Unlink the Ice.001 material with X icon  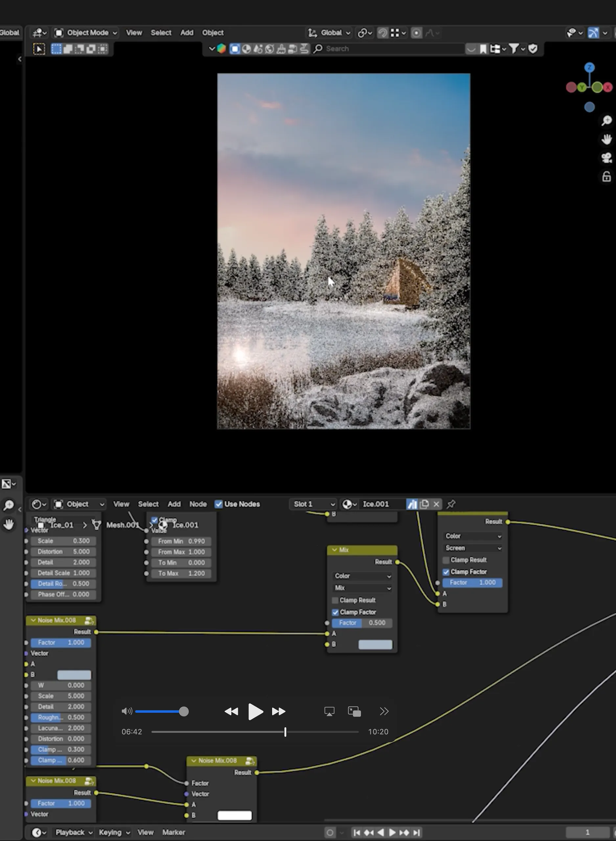point(436,504)
